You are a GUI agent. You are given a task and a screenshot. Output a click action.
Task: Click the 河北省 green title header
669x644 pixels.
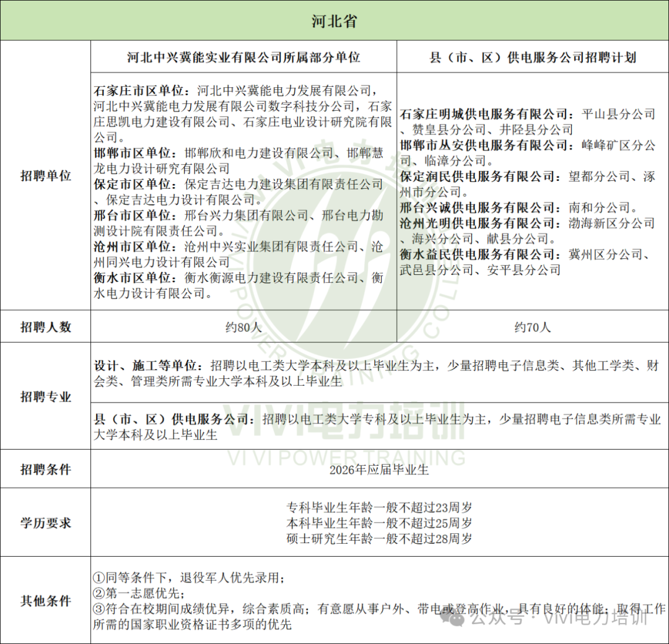click(334, 20)
